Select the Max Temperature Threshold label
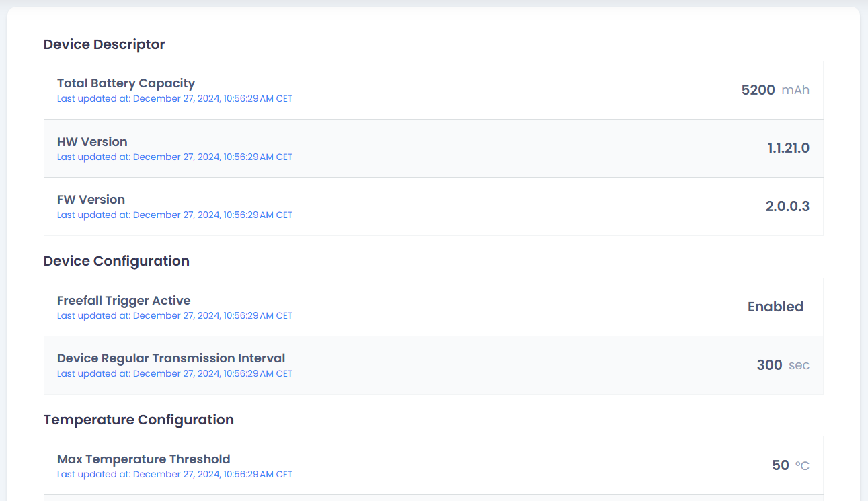The height and width of the screenshot is (501, 868). tap(143, 459)
